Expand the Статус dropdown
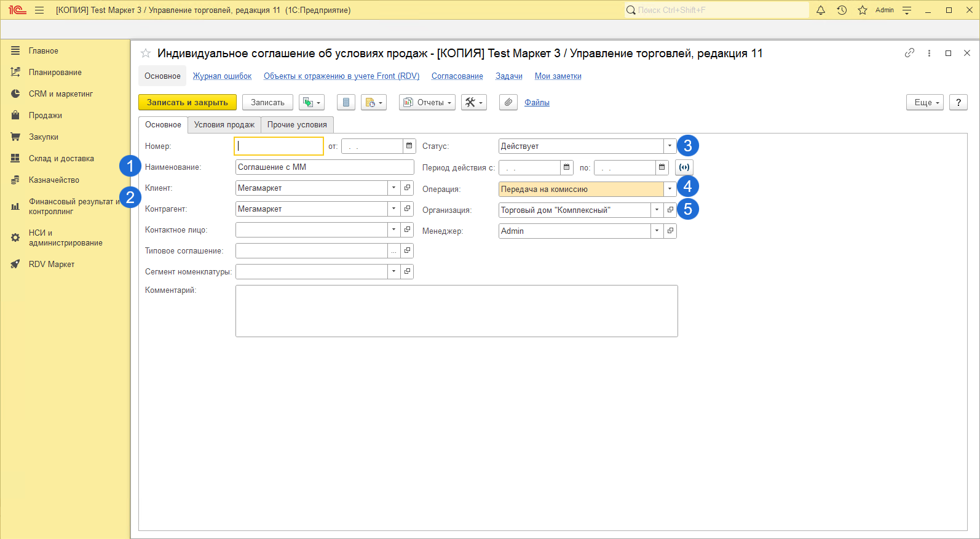 (x=670, y=146)
